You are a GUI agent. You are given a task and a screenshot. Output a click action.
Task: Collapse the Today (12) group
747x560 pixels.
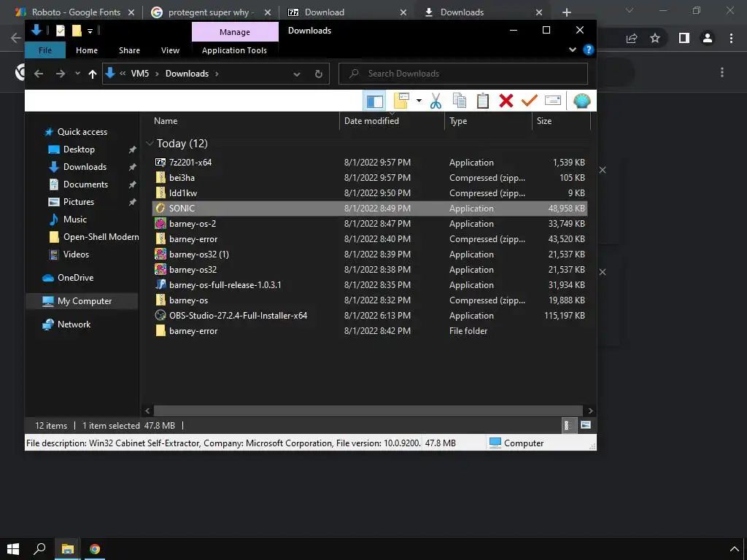click(x=150, y=144)
